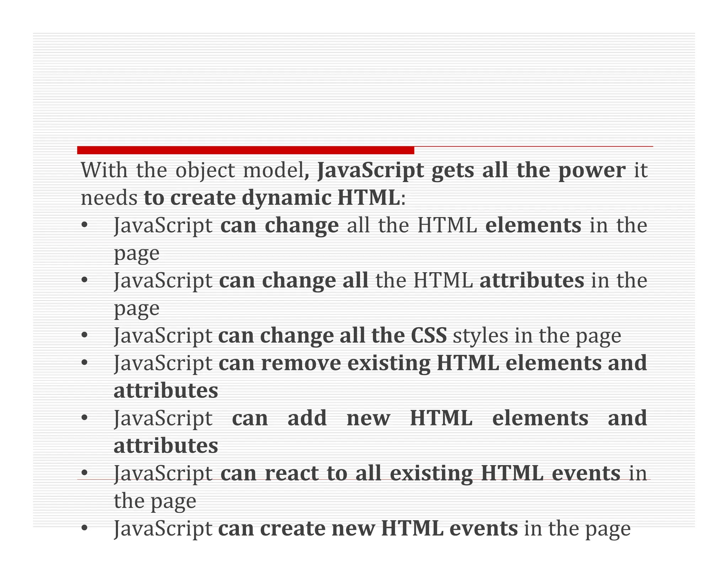Click the thin red line right of the red bar
728x562 pixels.
[533, 146]
